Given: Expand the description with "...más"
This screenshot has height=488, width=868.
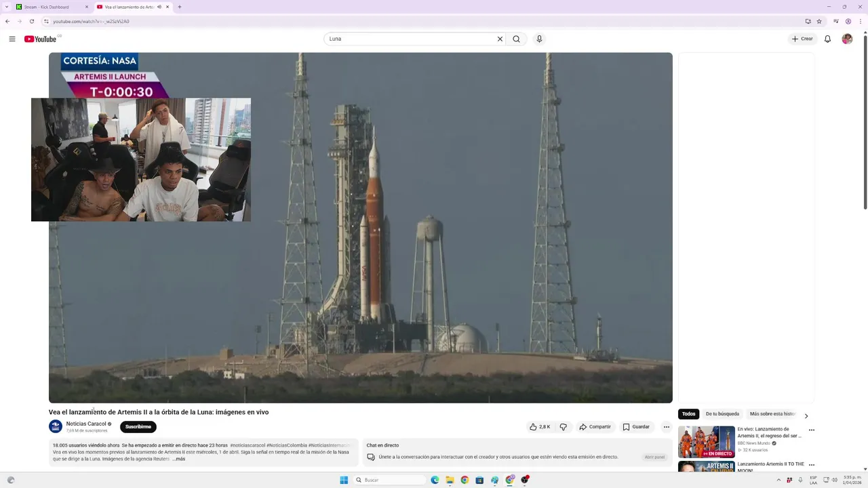Looking at the screenshot, I should 178,459.
